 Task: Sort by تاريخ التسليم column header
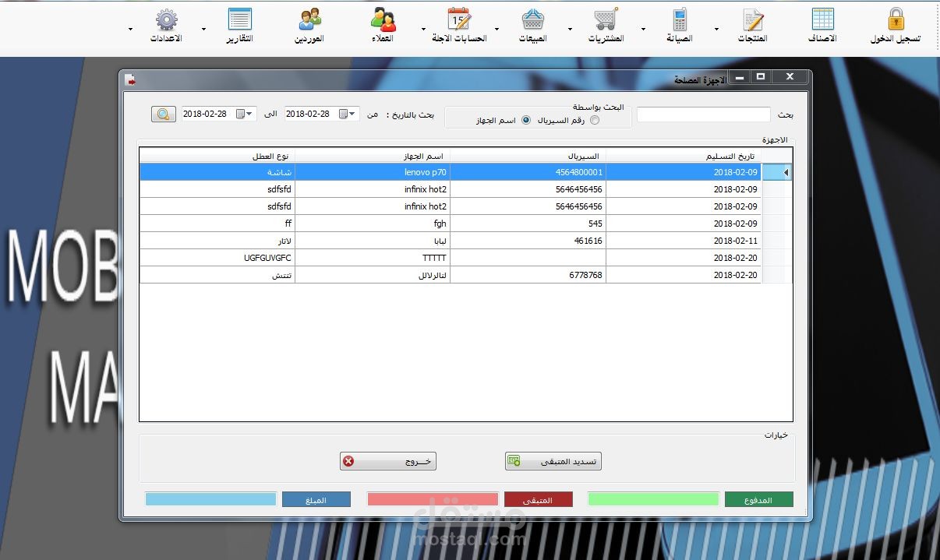pyautogui.click(x=684, y=156)
